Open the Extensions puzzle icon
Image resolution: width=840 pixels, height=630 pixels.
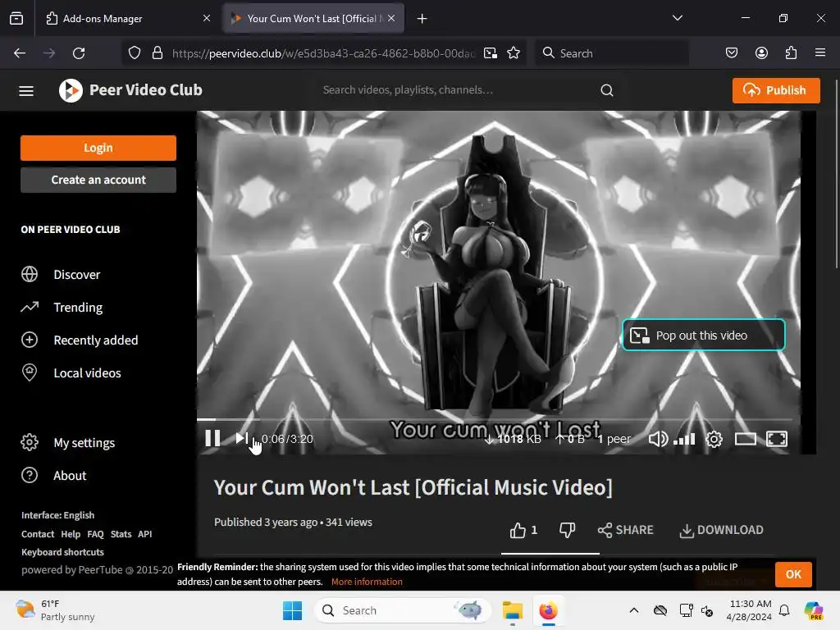(x=791, y=53)
